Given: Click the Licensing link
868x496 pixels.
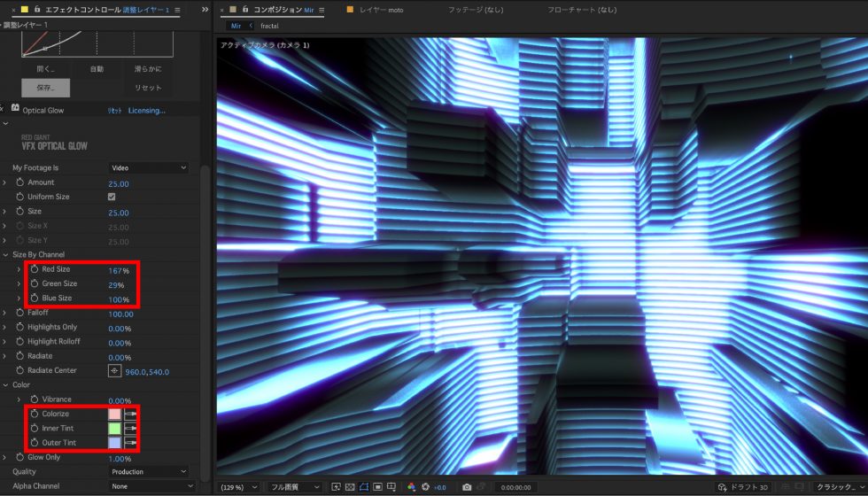Looking at the screenshot, I should [146, 111].
